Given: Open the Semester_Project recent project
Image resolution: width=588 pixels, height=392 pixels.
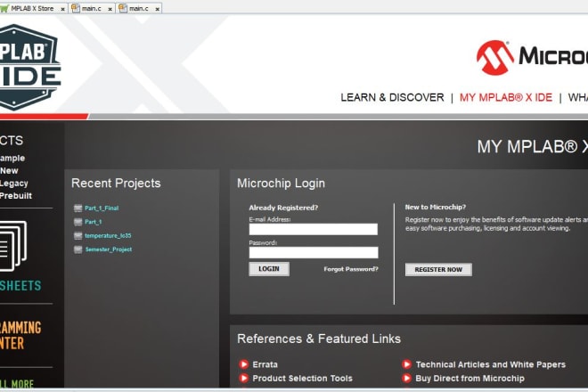Looking at the screenshot, I should point(109,249).
